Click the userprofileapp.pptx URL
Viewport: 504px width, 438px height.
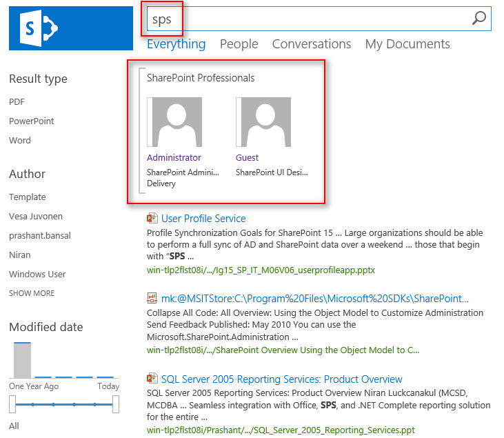click(261, 270)
